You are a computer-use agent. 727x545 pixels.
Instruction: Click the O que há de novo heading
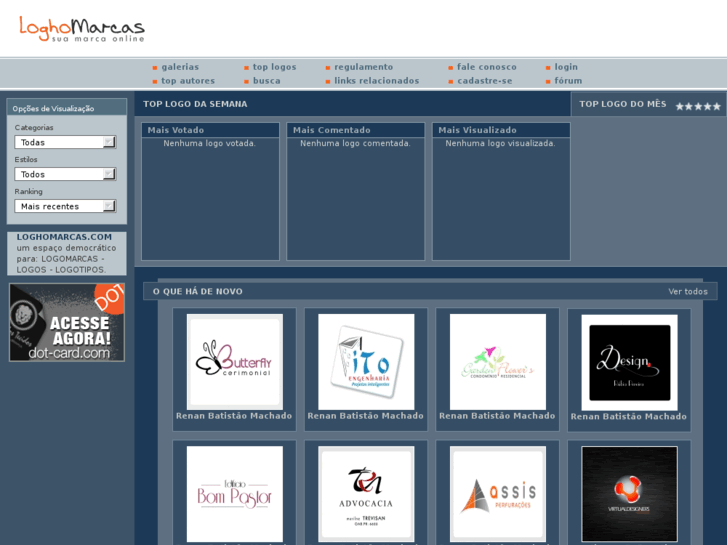[198, 291]
